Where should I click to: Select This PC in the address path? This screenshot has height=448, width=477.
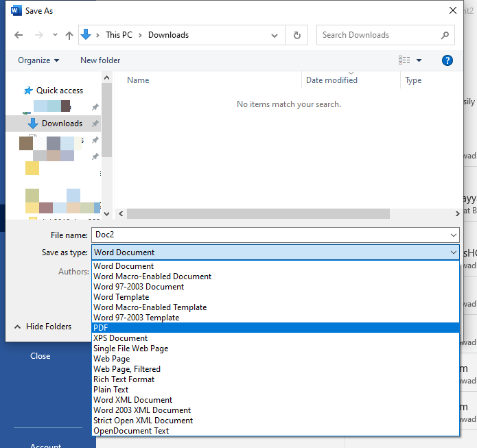pyautogui.click(x=119, y=35)
